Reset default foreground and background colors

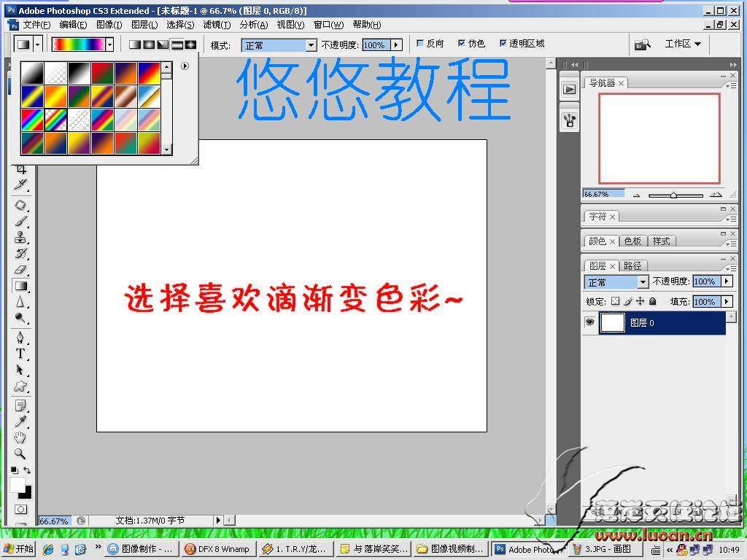[15, 470]
